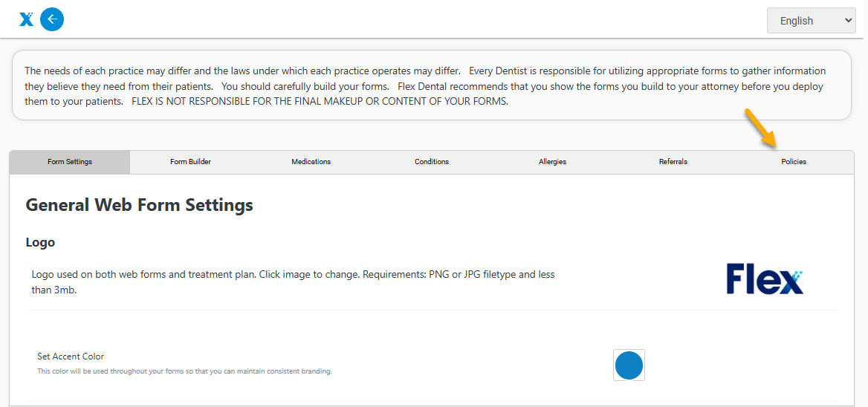868x407 pixels.
Task: Open the blue accent color picker
Action: click(x=629, y=365)
